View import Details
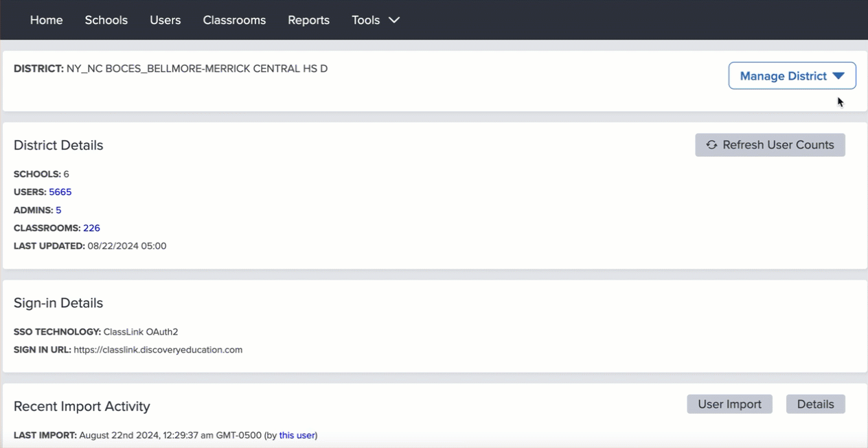This screenshot has height=448, width=868. (x=815, y=404)
